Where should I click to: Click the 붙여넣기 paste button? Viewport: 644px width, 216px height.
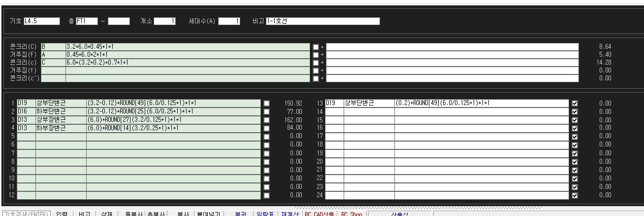[210, 214]
